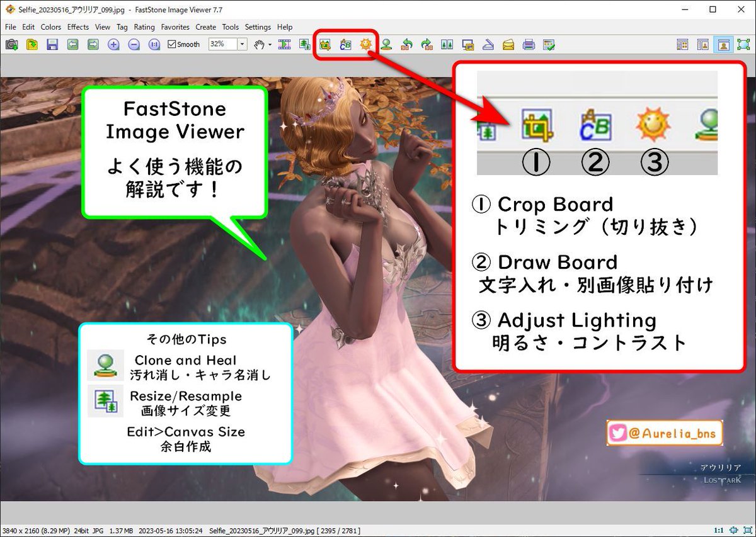Click the '2023-05-16 13:05:24' date text

[x=171, y=531]
